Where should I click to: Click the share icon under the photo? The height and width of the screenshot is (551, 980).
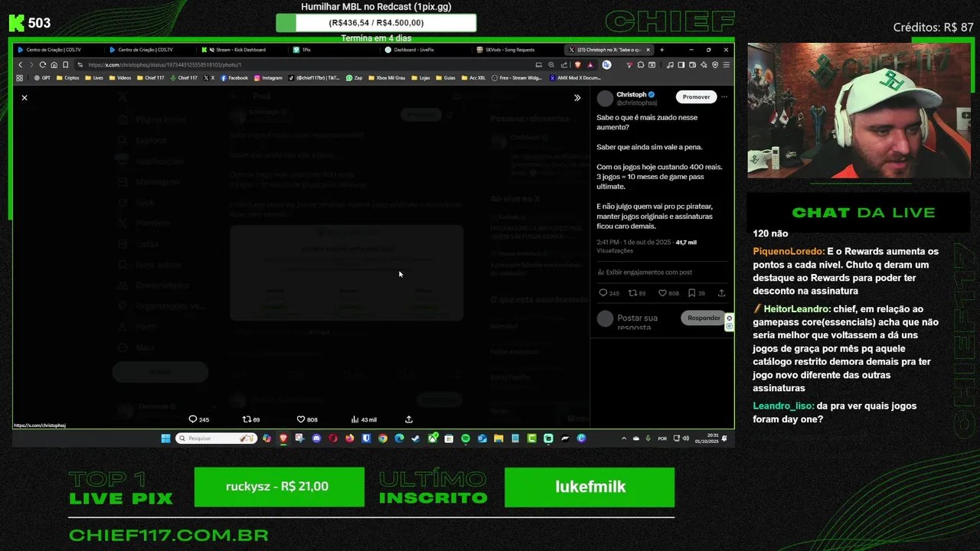pos(409,419)
